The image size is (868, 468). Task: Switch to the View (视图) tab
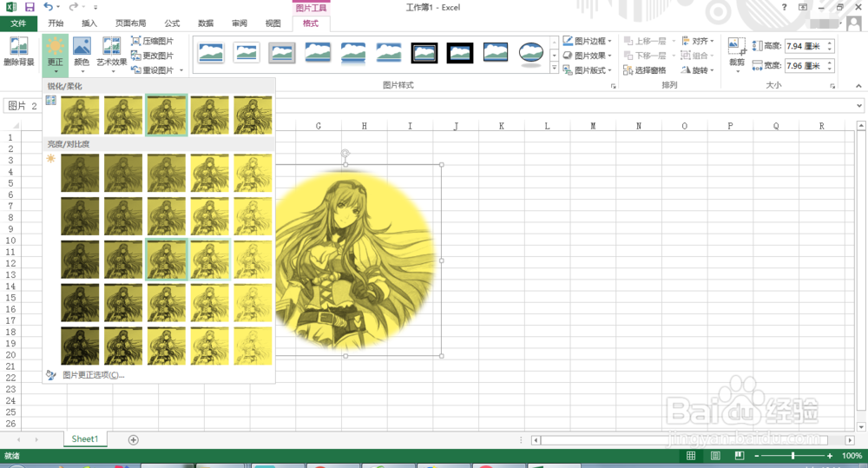click(273, 23)
